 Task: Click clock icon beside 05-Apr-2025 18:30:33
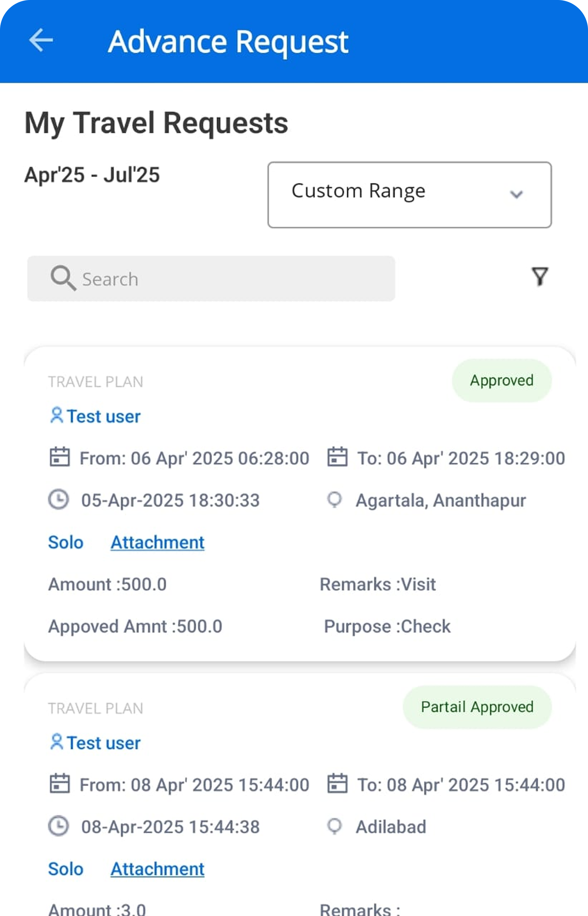click(59, 499)
